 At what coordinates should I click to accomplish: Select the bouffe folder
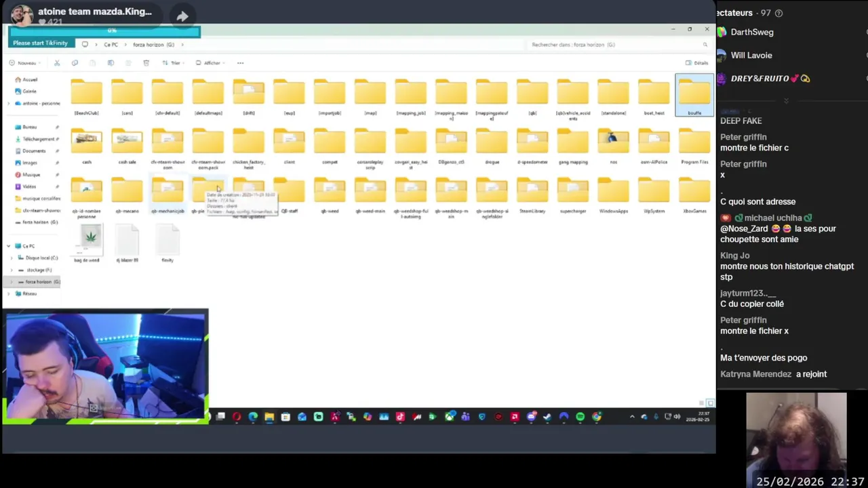694,96
